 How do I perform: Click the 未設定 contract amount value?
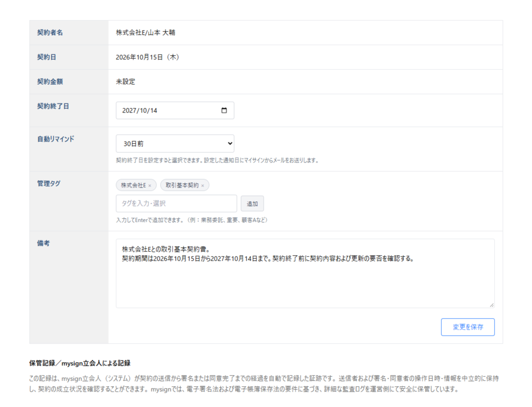click(125, 81)
